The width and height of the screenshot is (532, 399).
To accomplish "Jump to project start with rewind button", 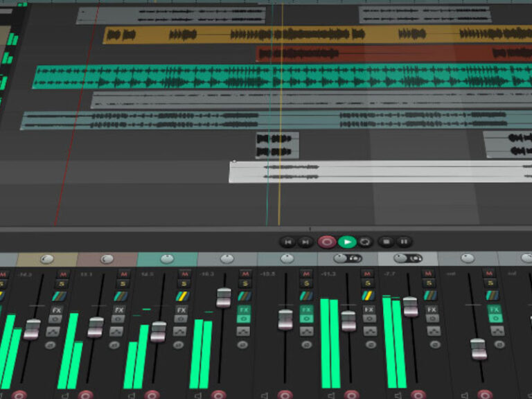I will tap(287, 242).
